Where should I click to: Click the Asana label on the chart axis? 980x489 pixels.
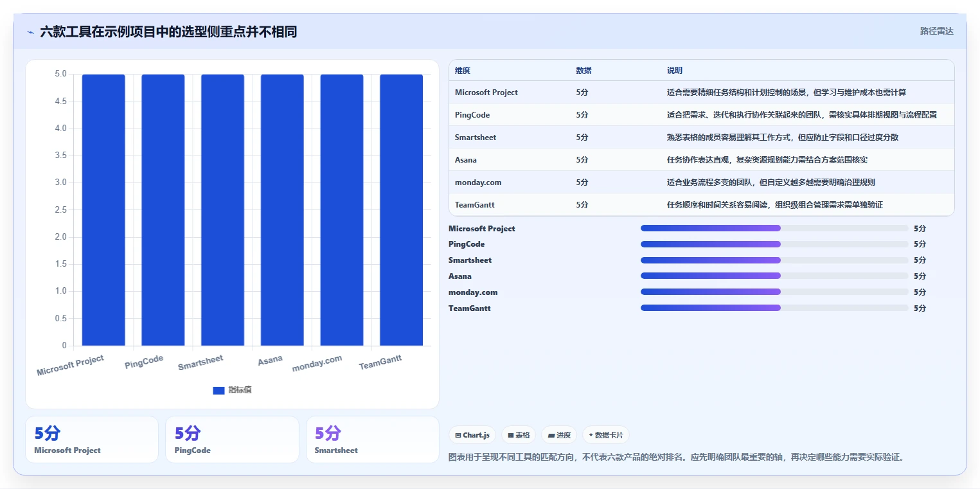point(270,360)
